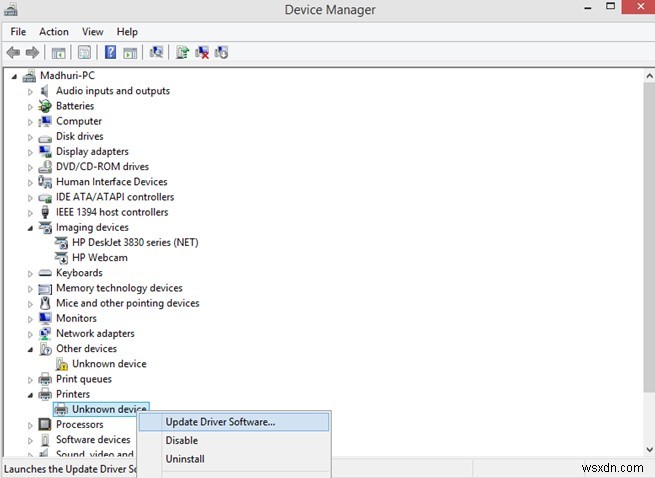Click the Forward arrow toolbar icon
Viewport: 655px width, 478px height.
[32, 53]
